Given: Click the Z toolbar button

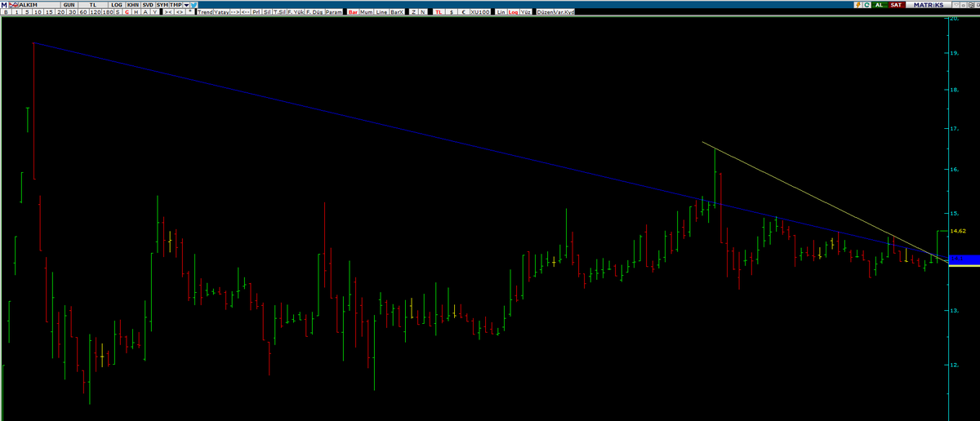Looking at the screenshot, I should click(413, 12).
